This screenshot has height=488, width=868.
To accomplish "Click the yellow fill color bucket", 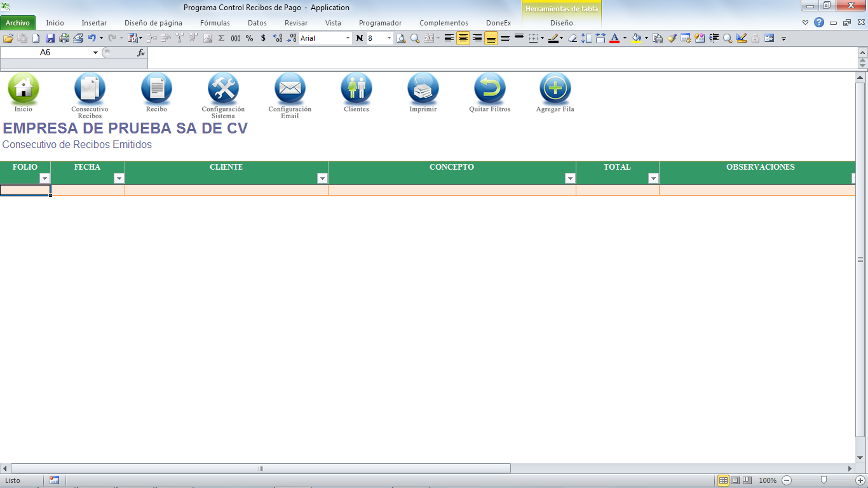I will pos(636,38).
